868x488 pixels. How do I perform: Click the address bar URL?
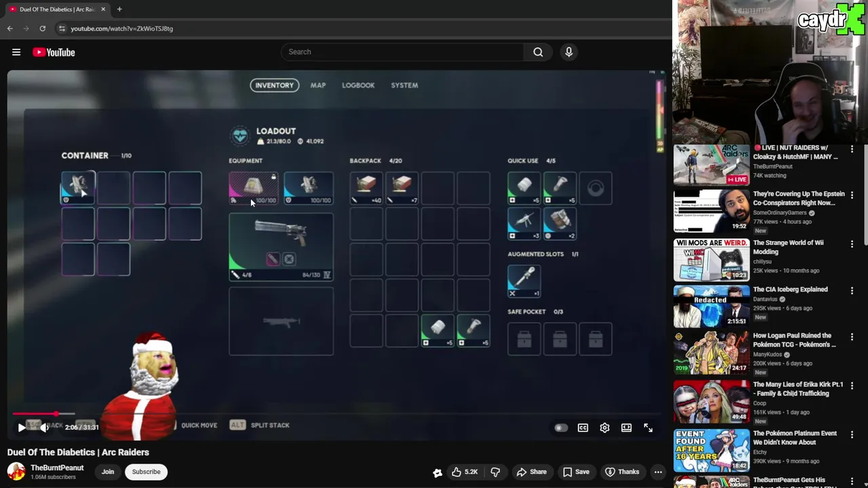[x=122, y=28]
